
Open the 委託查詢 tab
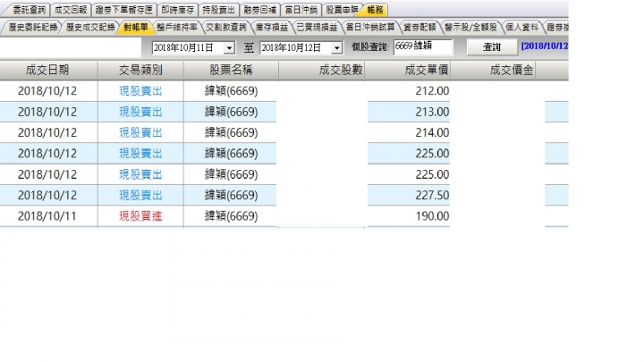point(29,10)
